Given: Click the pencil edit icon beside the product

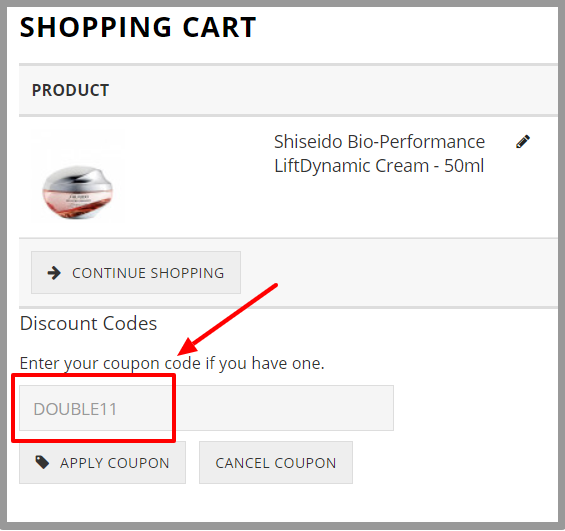Looking at the screenshot, I should pyautogui.click(x=523, y=142).
